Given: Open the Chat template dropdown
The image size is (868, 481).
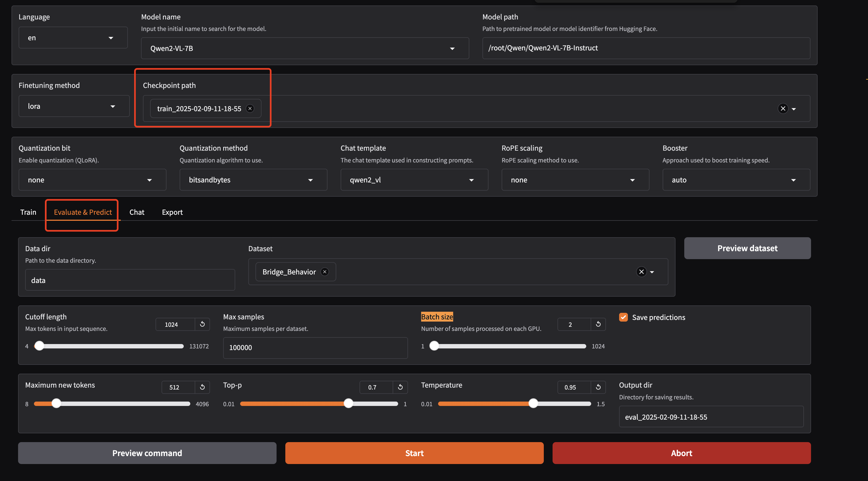Looking at the screenshot, I should [x=414, y=180].
